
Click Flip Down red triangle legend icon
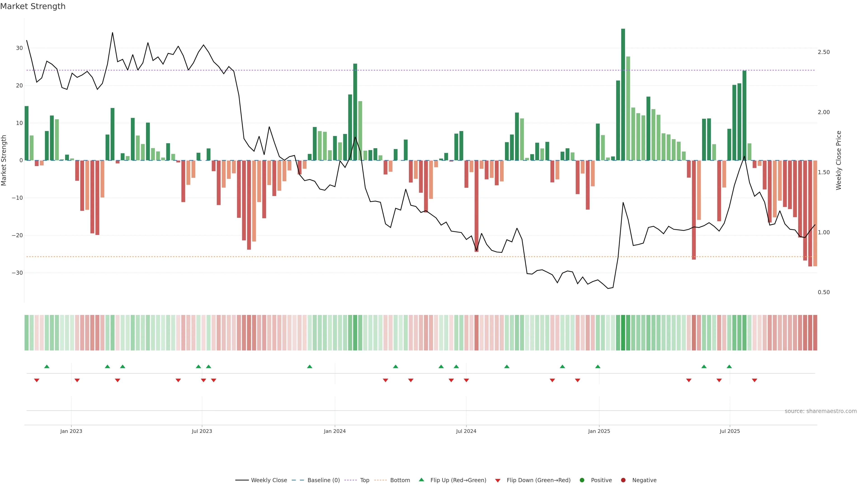498,481
